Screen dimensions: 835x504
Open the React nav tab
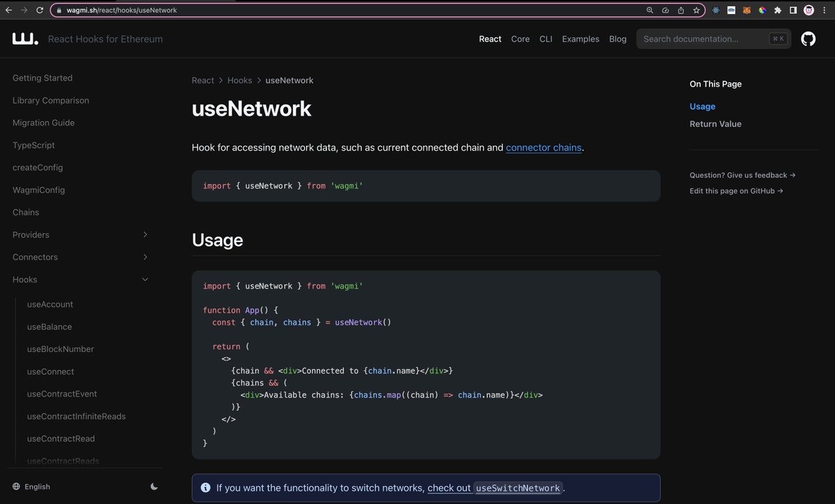tap(490, 39)
